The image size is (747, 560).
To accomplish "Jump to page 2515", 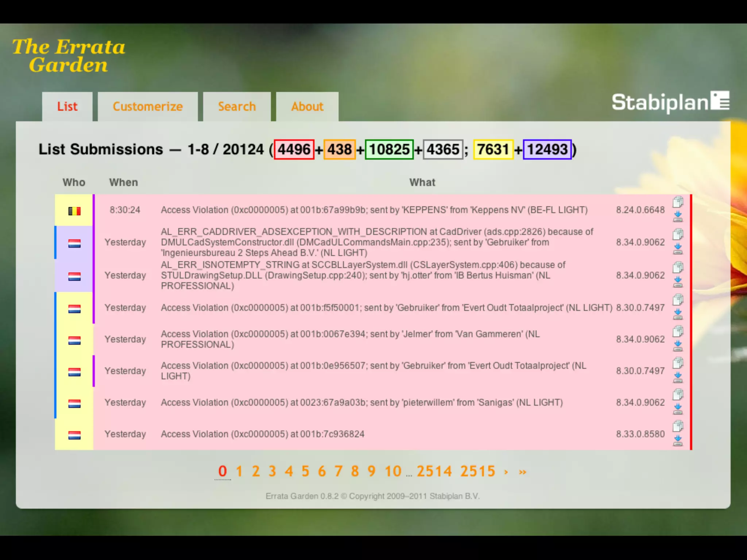I will 477,471.
